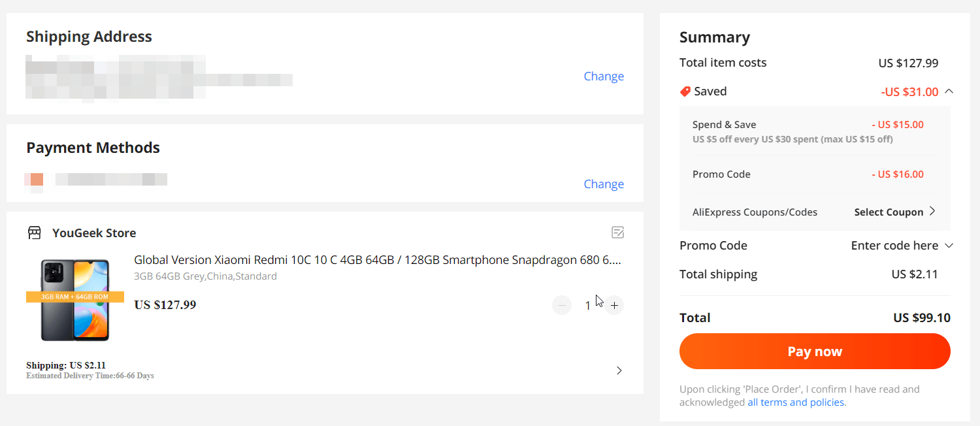Click the AliExpress Coupons/Codes label
This screenshot has width=980, height=426.
755,212
